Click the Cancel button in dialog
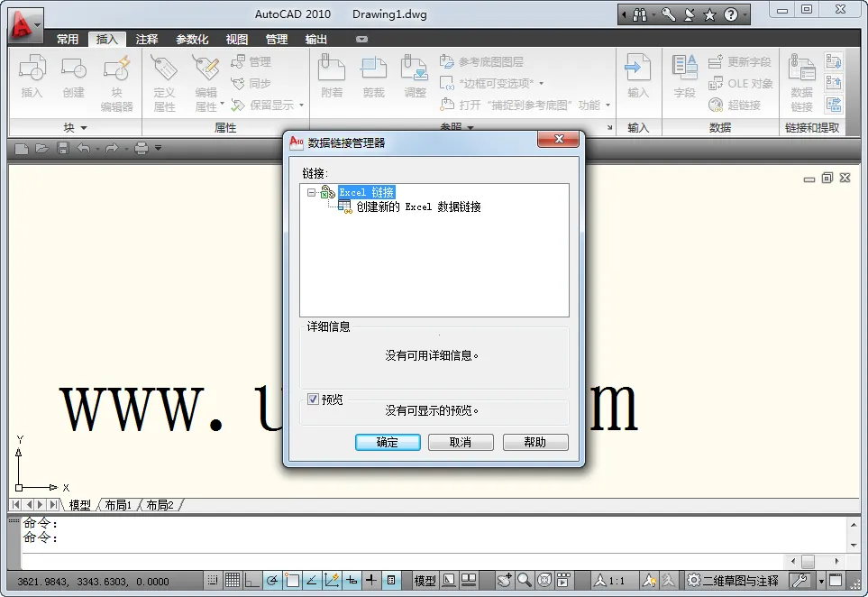Image resolution: width=868 pixels, height=597 pixels. tap(461, 442)
